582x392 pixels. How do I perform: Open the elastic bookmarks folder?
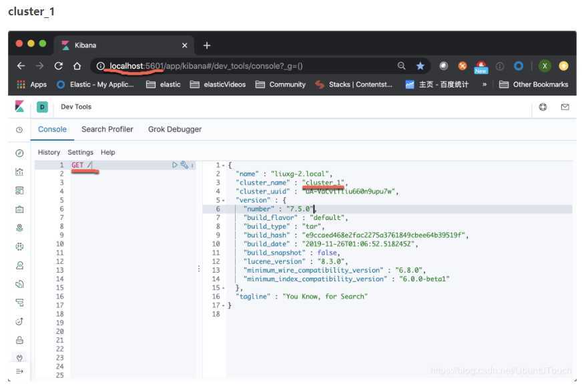click(x=164, y=85)
